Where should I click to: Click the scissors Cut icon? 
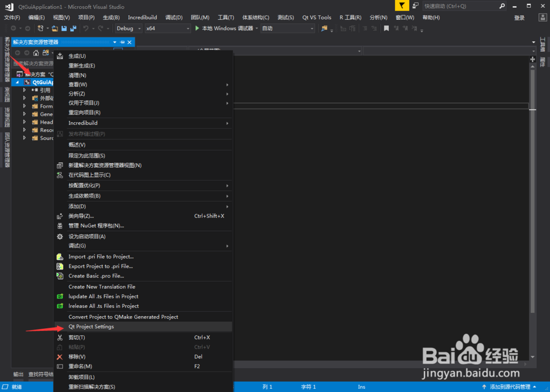pyautogui.click(x=60, y=338)
